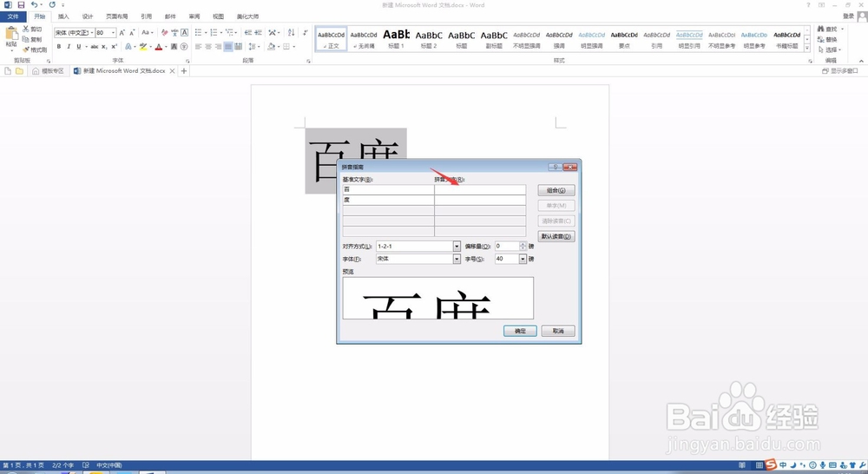
Task: Open the Borders dropdown in the paragraph group
Action: point(293,47)
